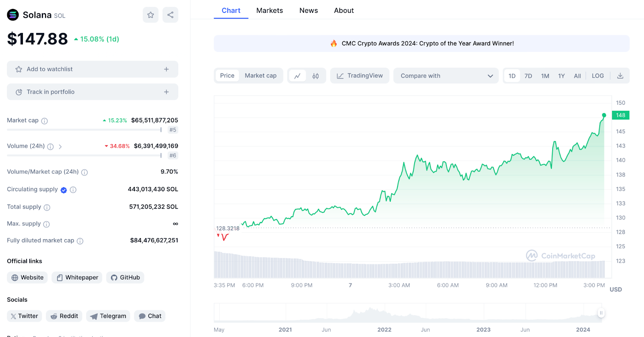Image resolution: width=644 pixels, height=337 pixels.
Task: Select the Price toggle
Action: (x=227, y=76)
